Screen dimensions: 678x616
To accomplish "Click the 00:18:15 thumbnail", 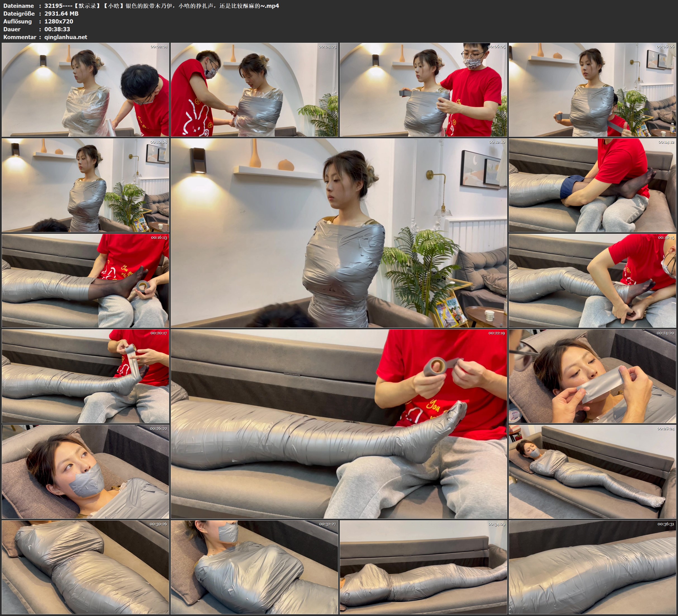I will pos(592,281).
